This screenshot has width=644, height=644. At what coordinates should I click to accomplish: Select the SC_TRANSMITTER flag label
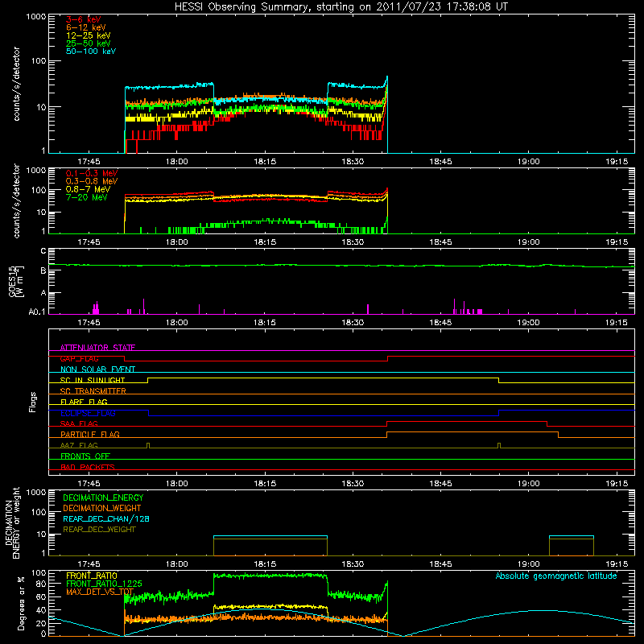93,390
